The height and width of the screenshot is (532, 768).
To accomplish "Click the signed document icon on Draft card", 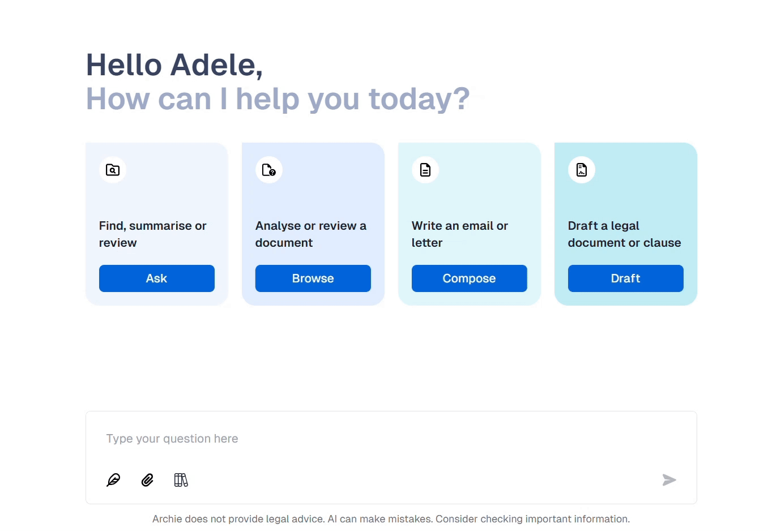I will coord(582,170).
